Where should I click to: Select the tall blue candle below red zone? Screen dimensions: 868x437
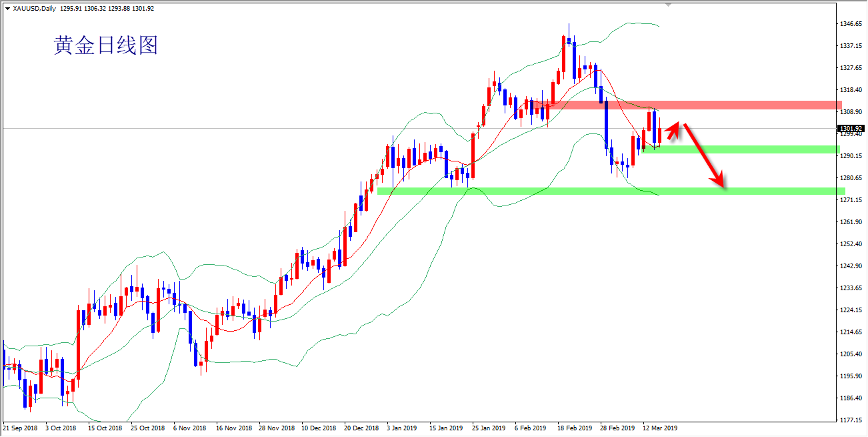[607, 124]
